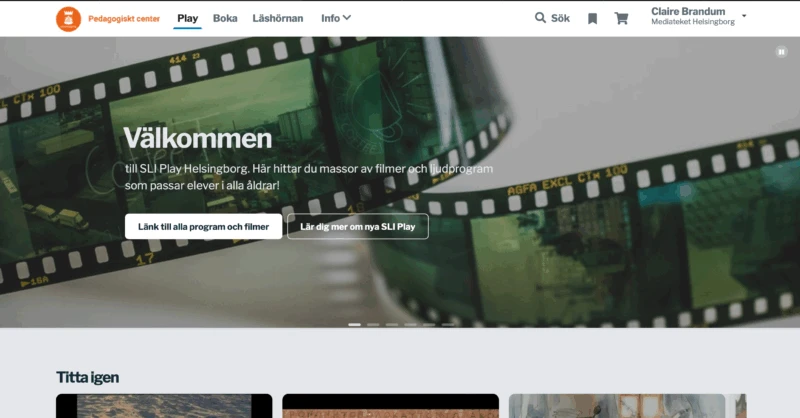The width and height of the screenshot is (800, 418).
Task: Switch to the Play tab
Action: [187, 18]
